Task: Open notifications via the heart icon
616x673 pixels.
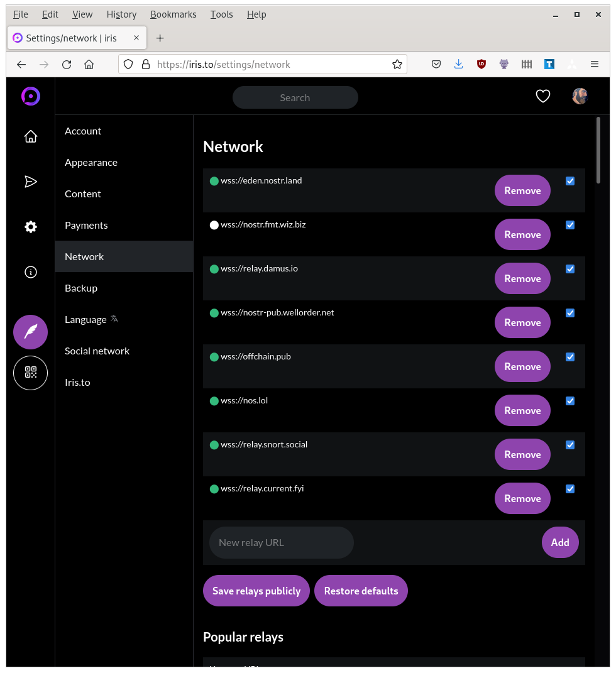Action: pos(542,96)
